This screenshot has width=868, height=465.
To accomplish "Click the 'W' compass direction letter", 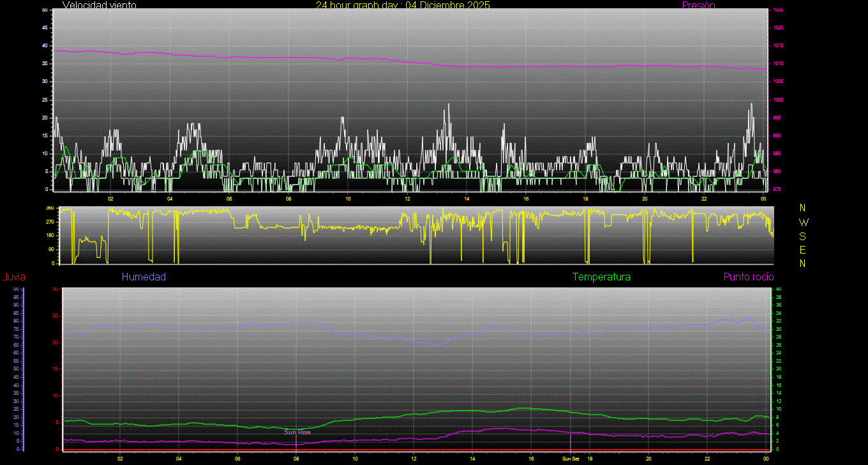I will (803, 222).
